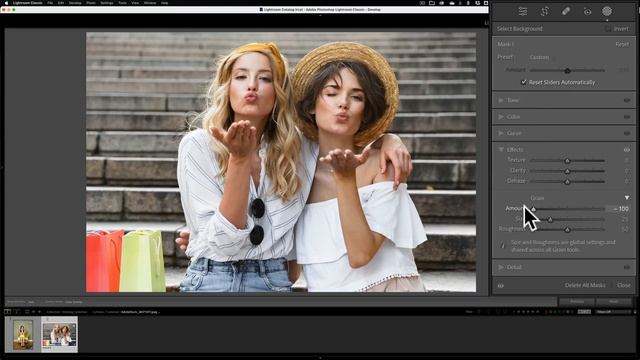Screen dimensions: 640x360
Task: Uncheck Reset Sliders Automatically
Action: click(524, 82)
